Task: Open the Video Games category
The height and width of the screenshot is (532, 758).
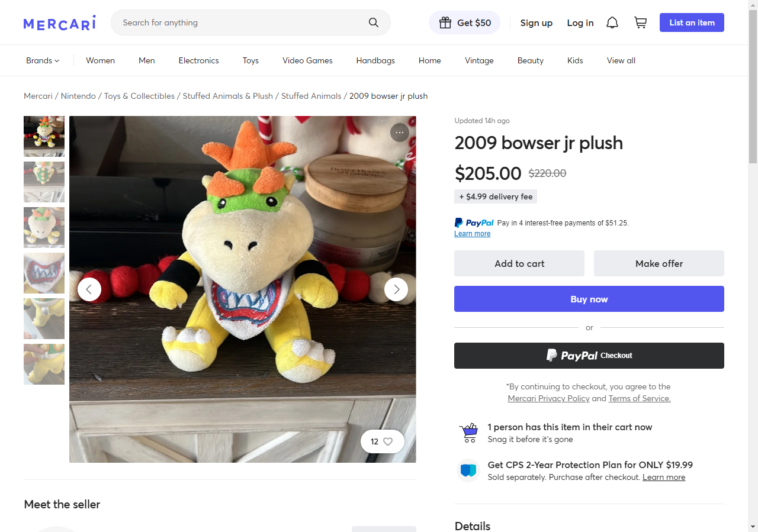Action: pos(307,60)
